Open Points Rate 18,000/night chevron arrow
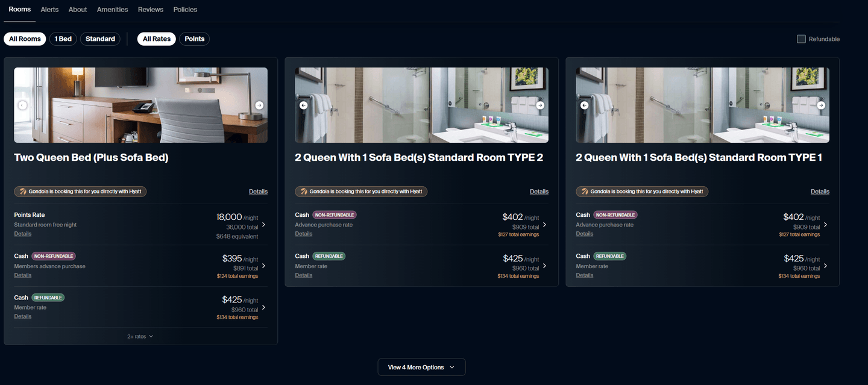Viewport: 868px width, 385px height. pyautogui.click(x=263, y=225)
